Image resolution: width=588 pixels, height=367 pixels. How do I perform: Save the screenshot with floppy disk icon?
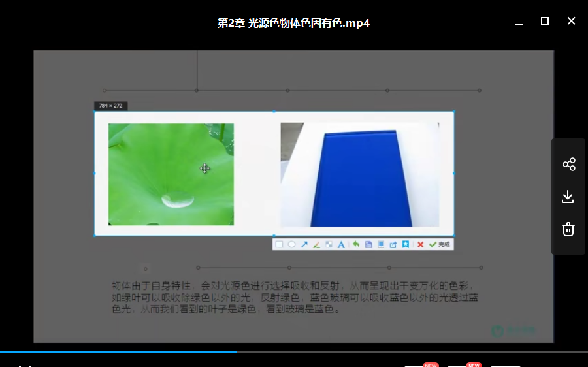click(x=368, y=244)
